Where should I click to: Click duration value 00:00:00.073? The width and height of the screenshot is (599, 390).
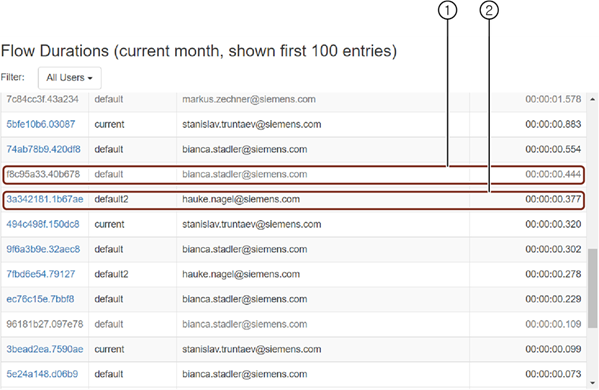tap(553, 374)
